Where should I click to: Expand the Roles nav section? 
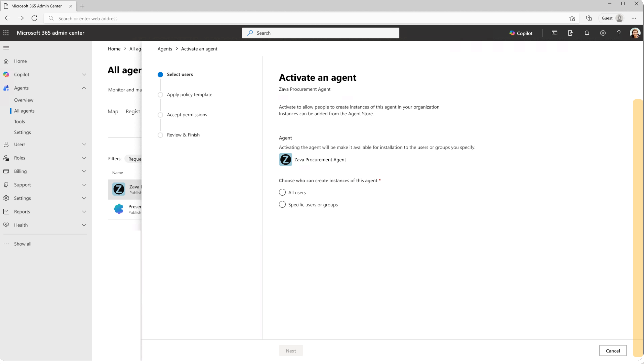(84, 158)
